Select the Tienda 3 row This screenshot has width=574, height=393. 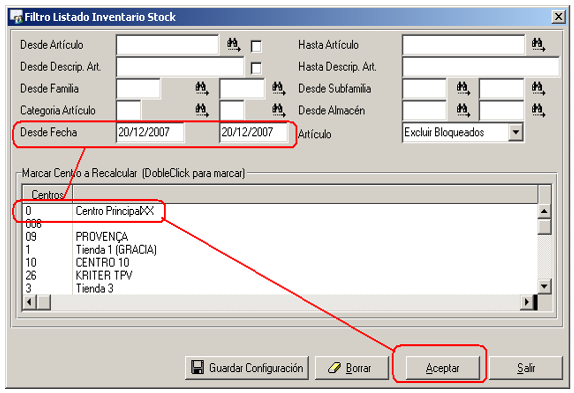pos(280,288)
